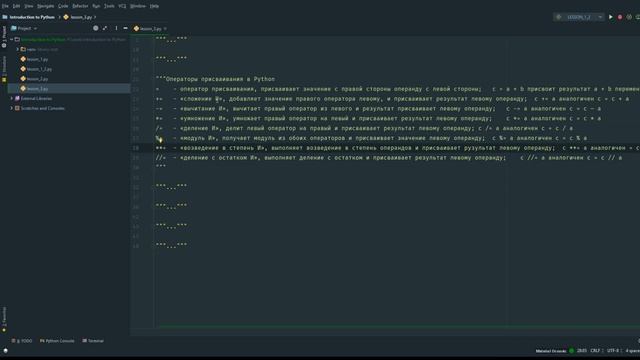Image resolution: width=640 pixels, height=360 pixels.
Task: Expand External Libraries node
Action: 11,98
